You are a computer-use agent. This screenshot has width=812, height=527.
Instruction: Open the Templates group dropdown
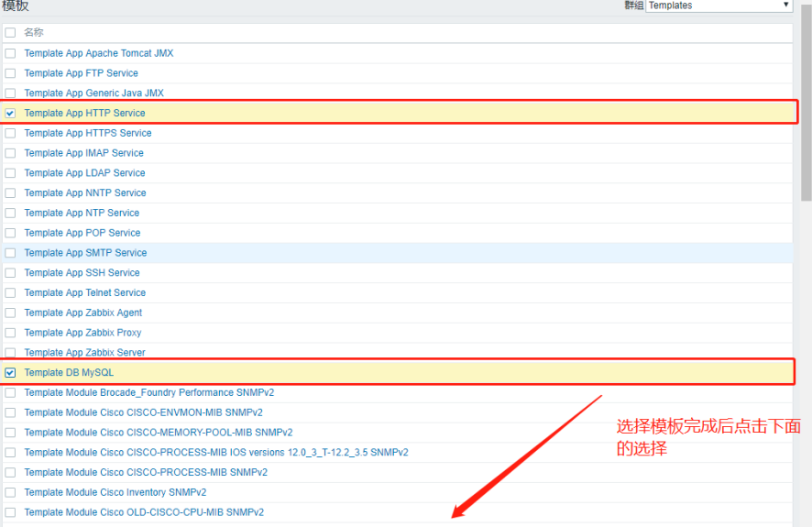pos(719,5)
